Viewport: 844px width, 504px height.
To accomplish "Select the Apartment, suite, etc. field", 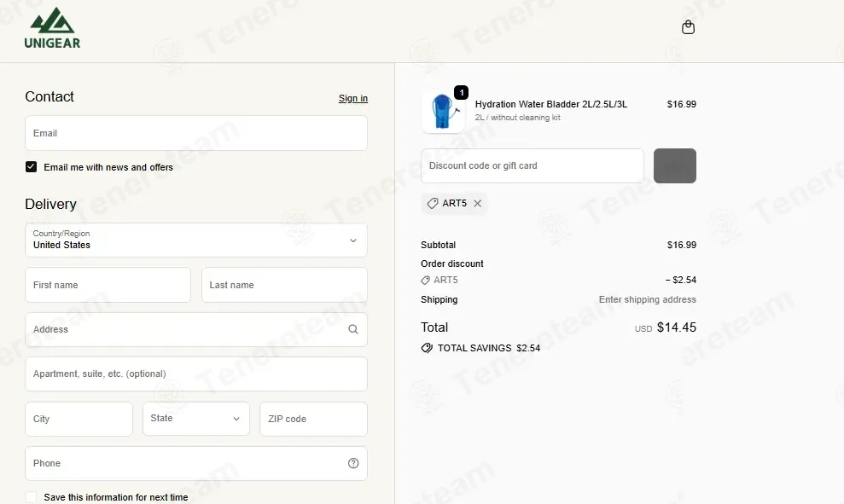I will 196,374.
